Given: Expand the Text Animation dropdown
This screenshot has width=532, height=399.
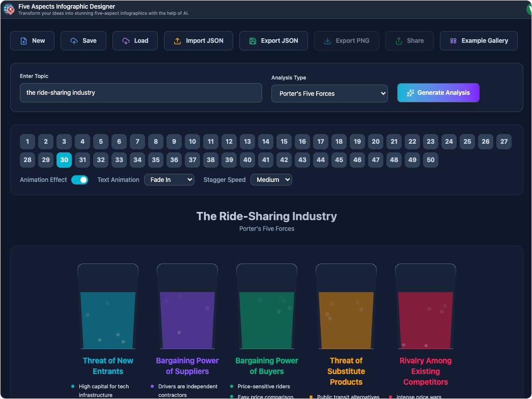Looking at the screenshot, I should click(169, 180).
